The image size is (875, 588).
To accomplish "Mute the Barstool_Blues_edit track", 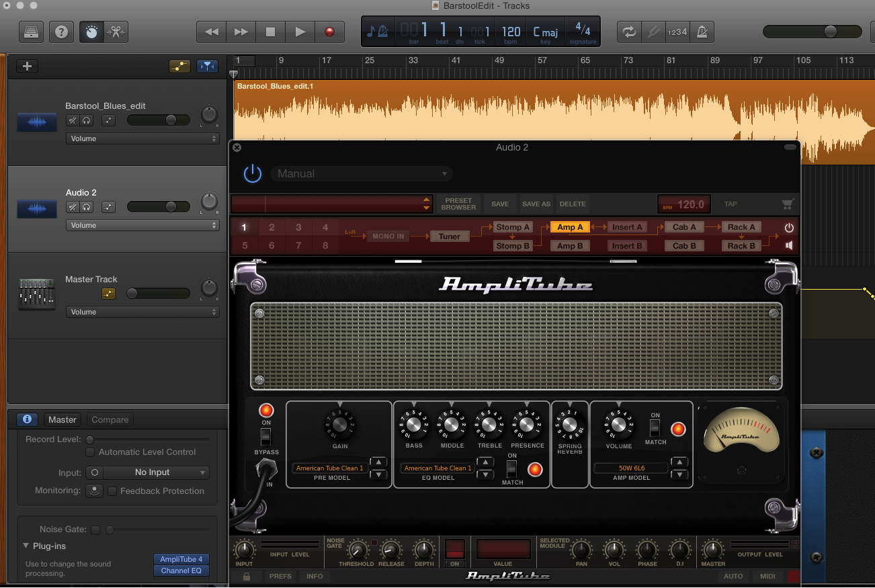I will click(73, 120).
